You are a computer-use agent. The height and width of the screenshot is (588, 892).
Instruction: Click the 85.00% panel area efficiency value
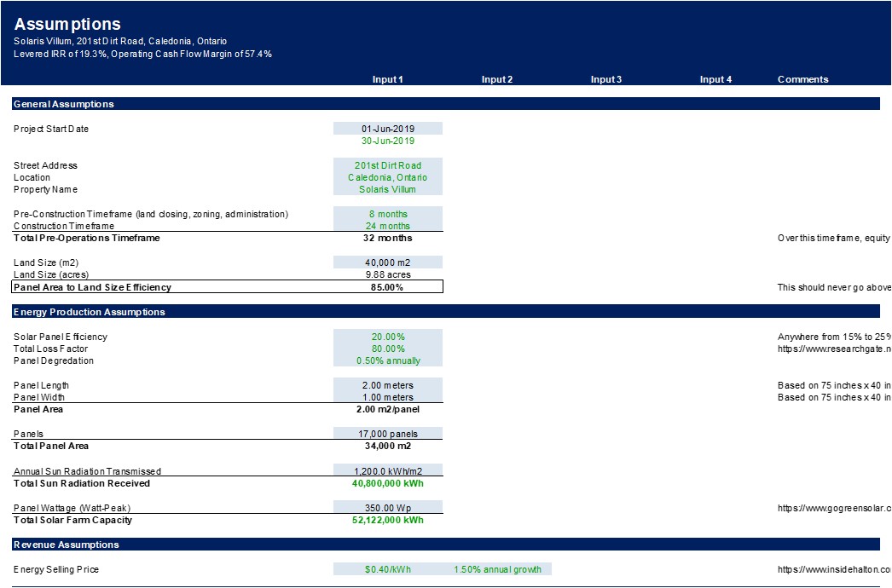point(387,287)
